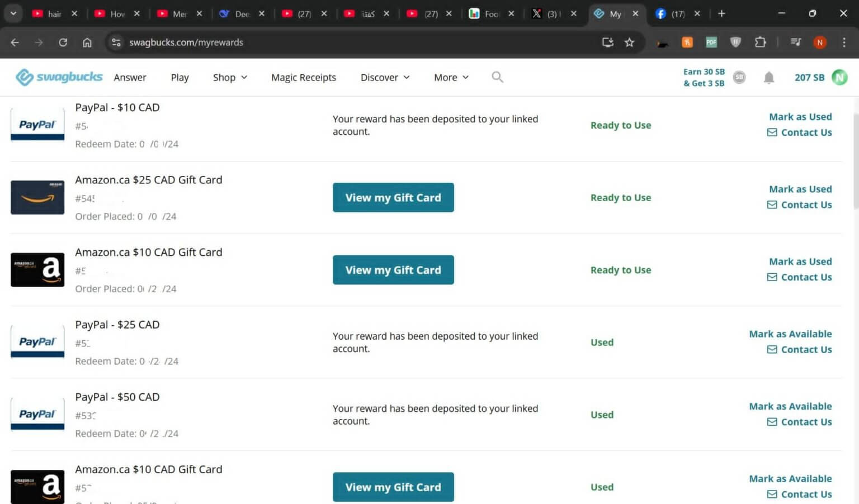Image resolution: width=859 pixels, height=504 pixels.
Task: Contact Us about PayPal $50 CAD reward
Action: [x=800, y=422]
